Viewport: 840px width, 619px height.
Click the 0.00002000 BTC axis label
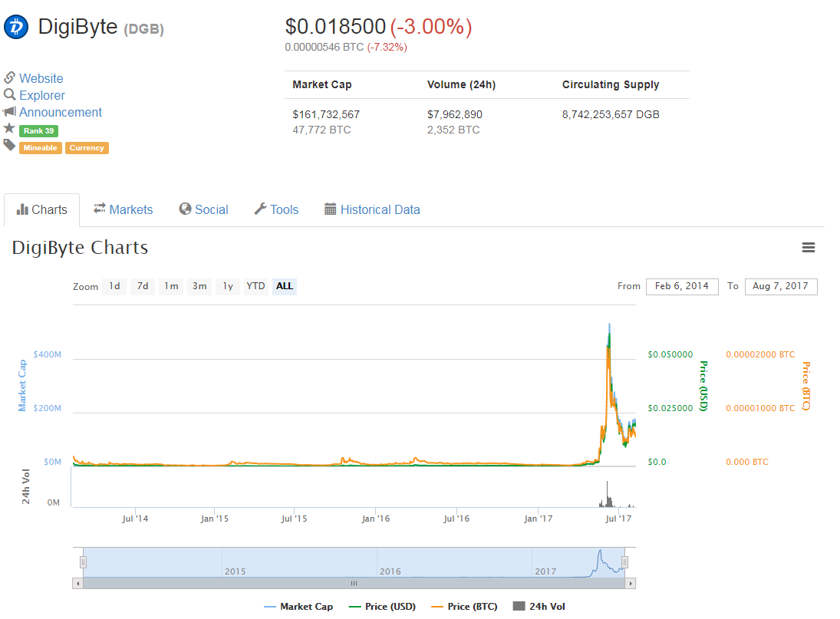point(760,354)
